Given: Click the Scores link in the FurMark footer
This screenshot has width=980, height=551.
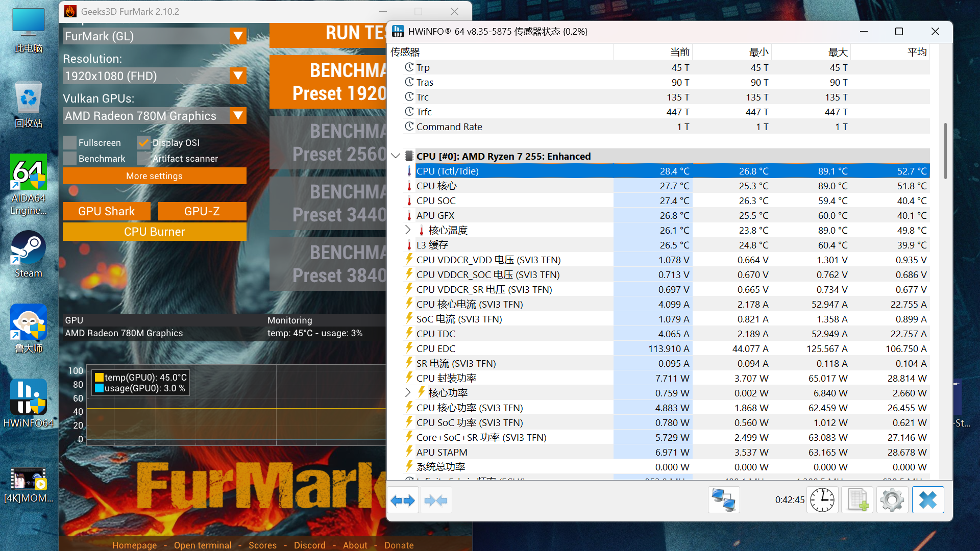Looking at the screenshot, I should coord(262,545).
